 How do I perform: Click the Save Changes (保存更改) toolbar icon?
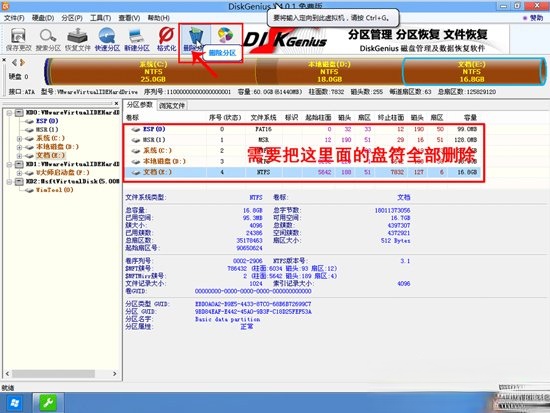[18, 39]
